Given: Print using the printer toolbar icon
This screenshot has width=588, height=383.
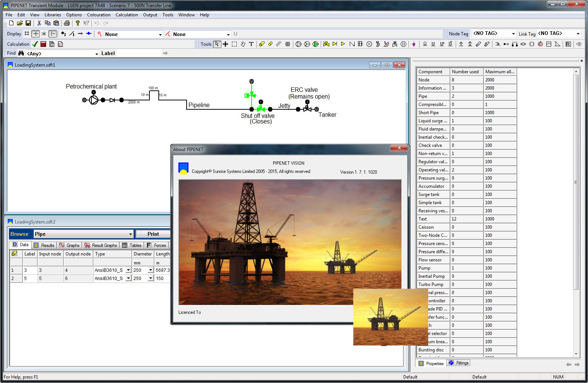Looking at the screenshot, I should pyautogui.click(x=67, y=23).
